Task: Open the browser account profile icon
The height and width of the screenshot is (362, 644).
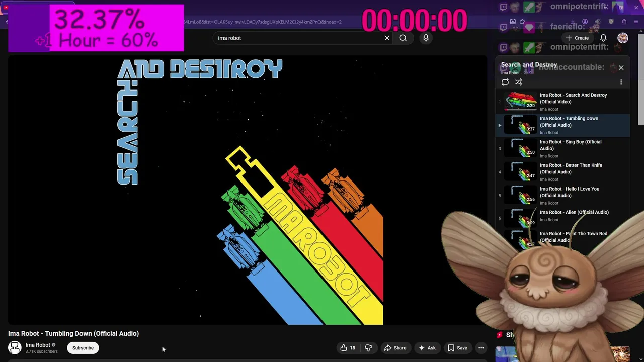Action: (585, 22)
